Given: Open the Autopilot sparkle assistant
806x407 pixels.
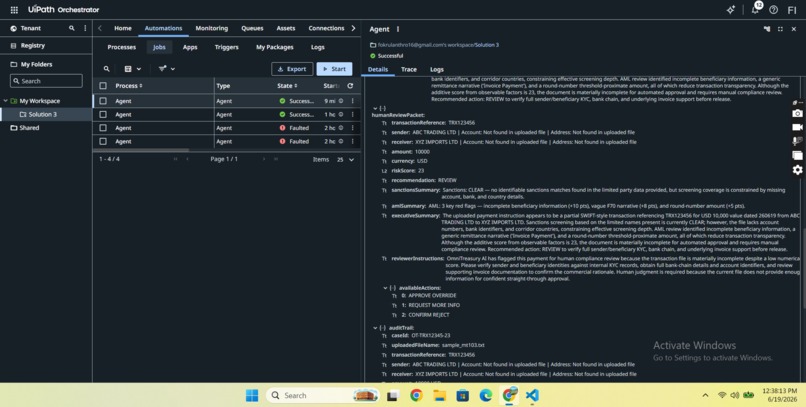Looking at the screenshot, I should pyautogui.click(x=730, y=10).
